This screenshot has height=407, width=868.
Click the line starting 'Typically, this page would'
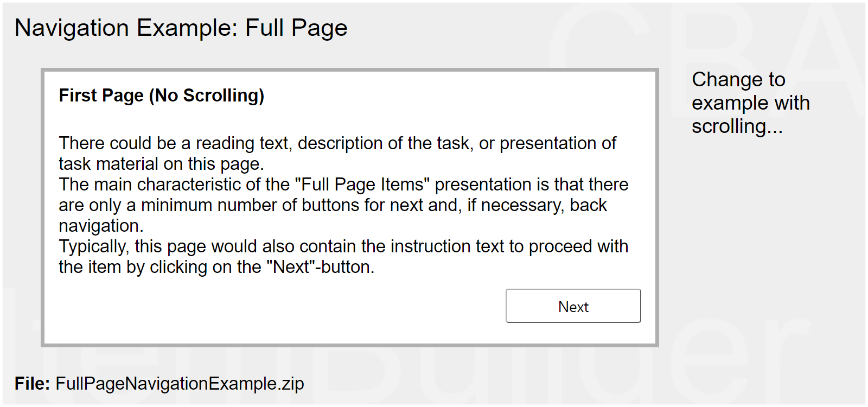point(343,246)
